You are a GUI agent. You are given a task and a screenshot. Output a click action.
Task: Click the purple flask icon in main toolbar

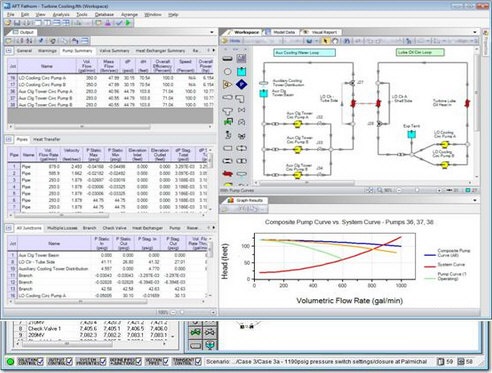coord(108,23)
